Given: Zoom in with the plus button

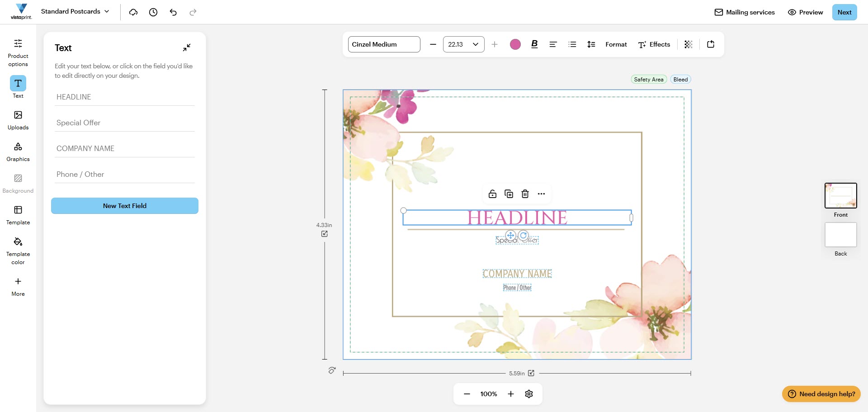Looking at the screenshot, I should (511, 394).
